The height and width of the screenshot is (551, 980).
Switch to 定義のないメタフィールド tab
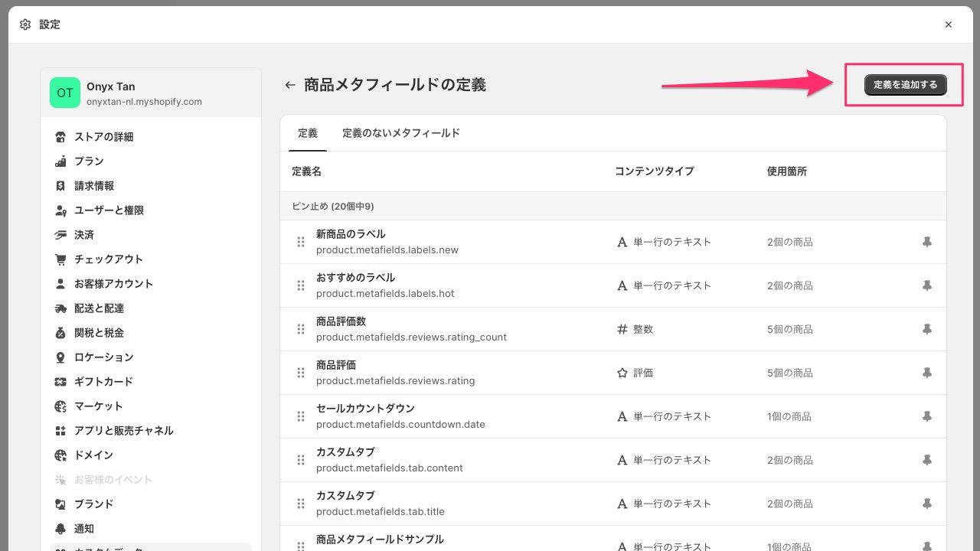point(401,133)
